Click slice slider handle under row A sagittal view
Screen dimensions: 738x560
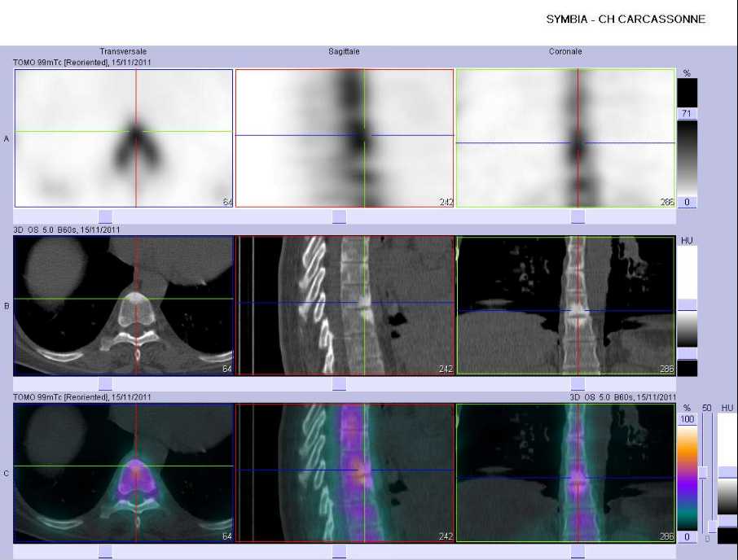click(340, 217)
